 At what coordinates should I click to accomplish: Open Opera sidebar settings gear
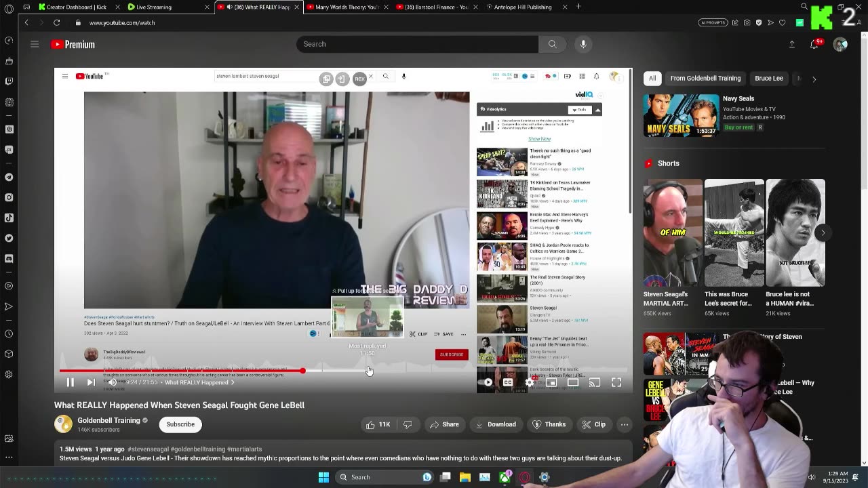[9, 374]
